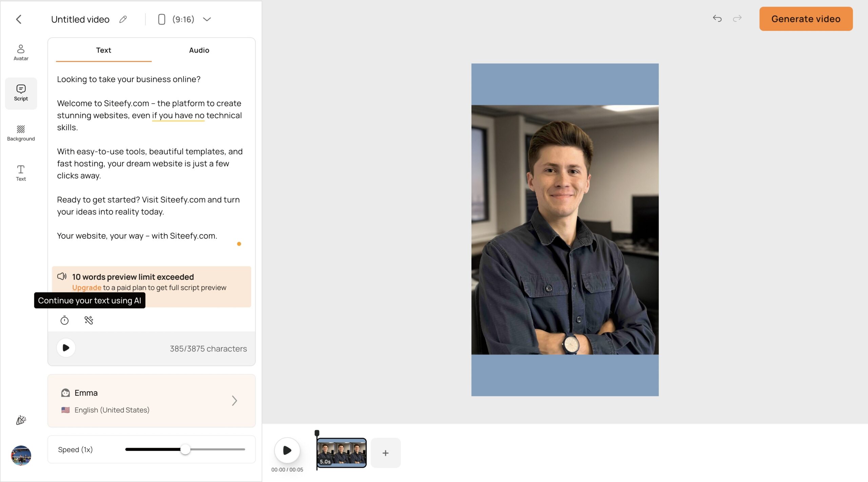868x482 pixels.
Task: Select the Text tab
Action: (103, 50)
